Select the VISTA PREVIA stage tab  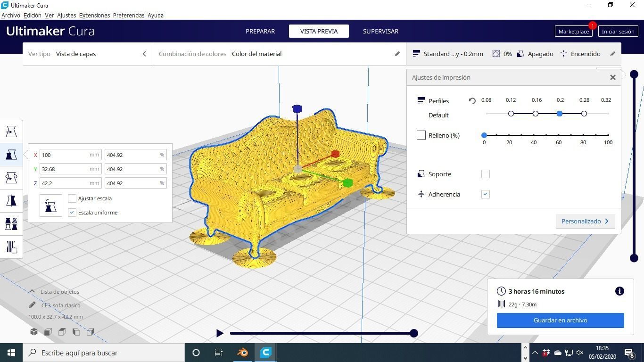319,31
